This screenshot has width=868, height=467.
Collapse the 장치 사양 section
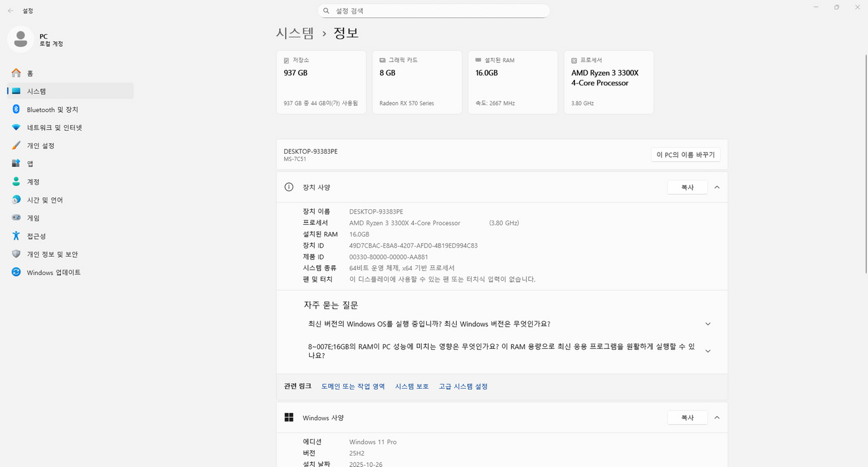tap(717, 187)
